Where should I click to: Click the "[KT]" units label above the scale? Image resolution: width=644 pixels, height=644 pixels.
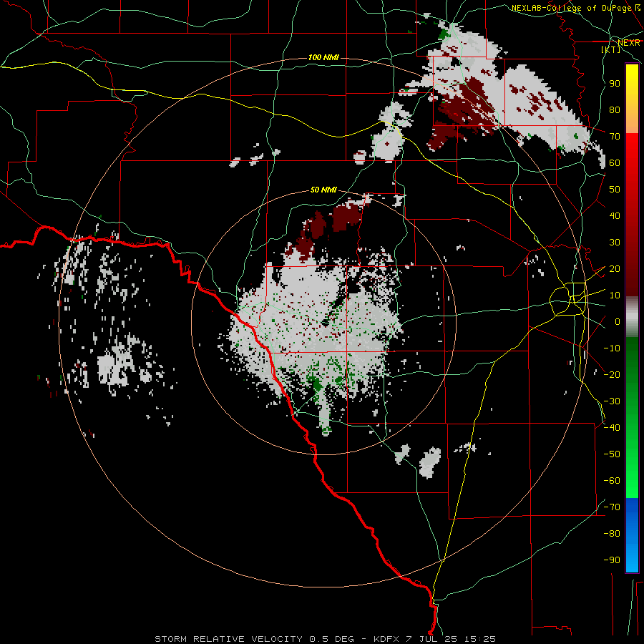point(611,49)
